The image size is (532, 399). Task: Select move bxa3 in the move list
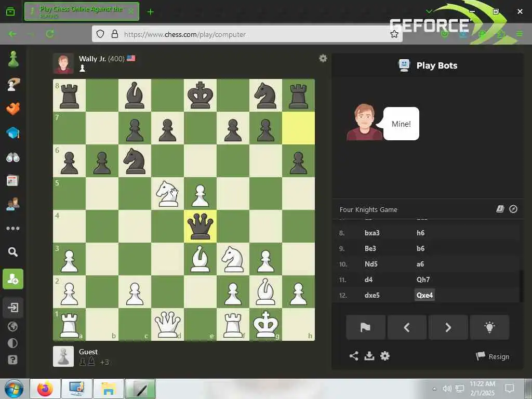(x=372, y=233)
